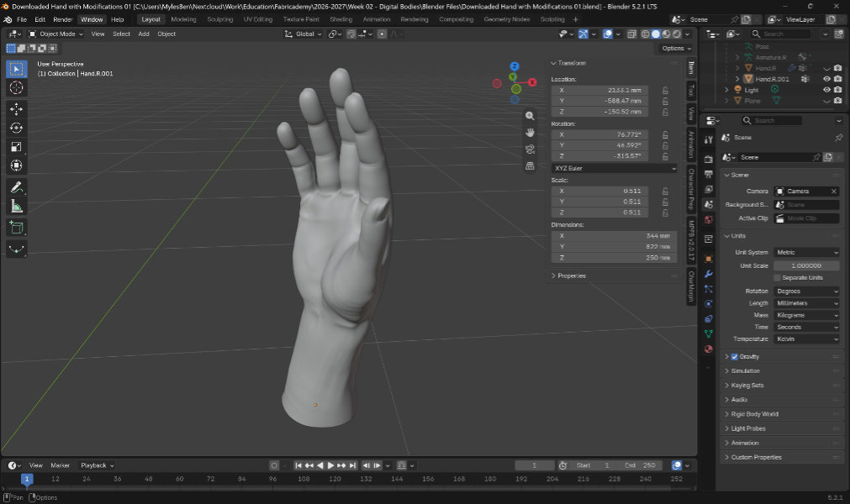
Task: Open the timeline Playback popover
Action: [x=98, y=465]
